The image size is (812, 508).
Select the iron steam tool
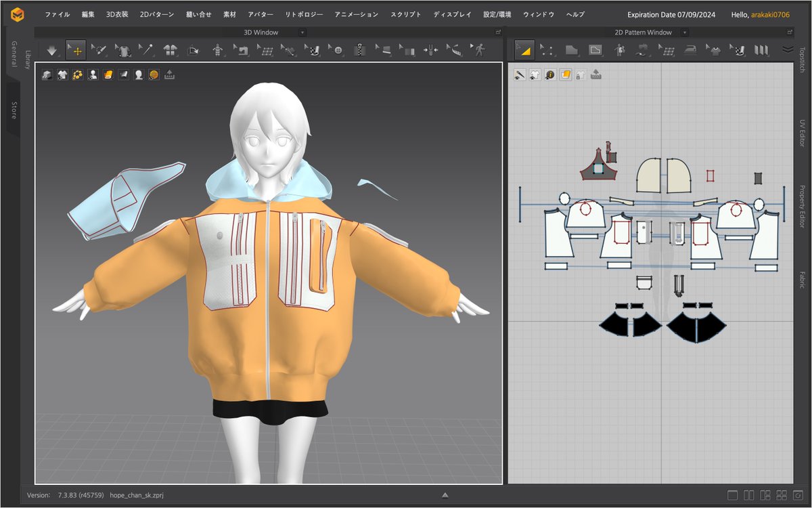point(691,50)
